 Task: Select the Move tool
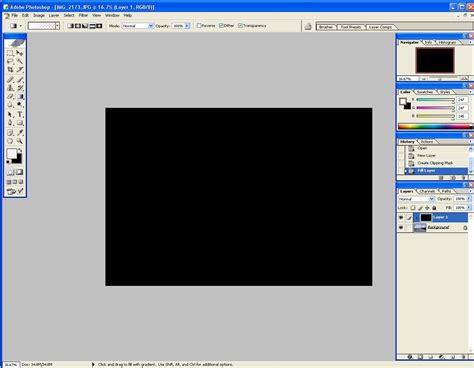point(20,53)
